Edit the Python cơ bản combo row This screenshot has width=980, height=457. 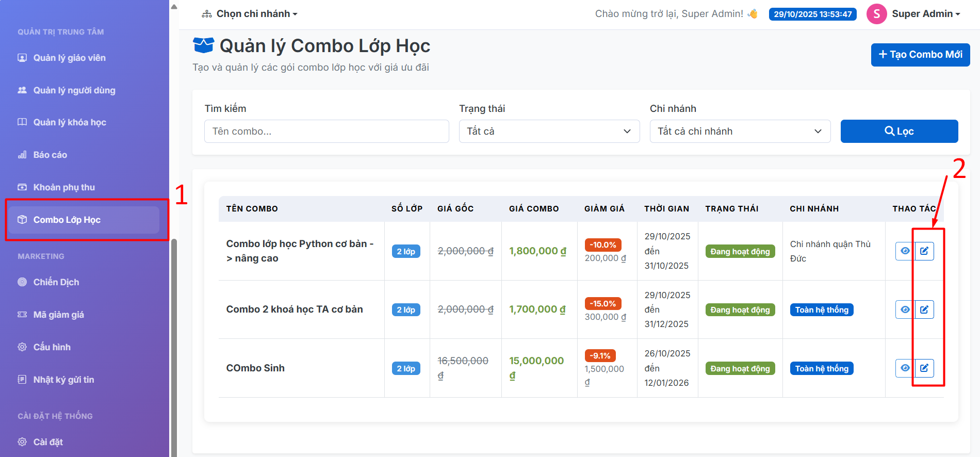[x=924, y=251]
